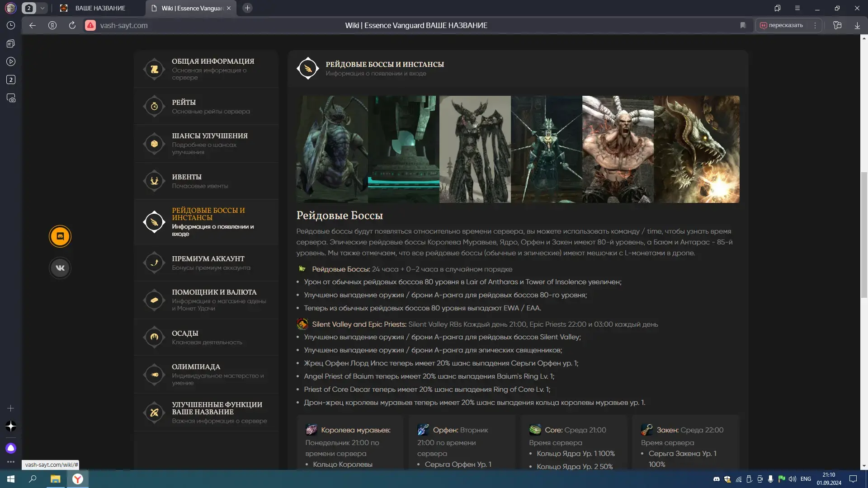Click the Рейдовые Боссы heading text
Image resolution: width=868 pixels, height=488 pixels.
(340, 216)
